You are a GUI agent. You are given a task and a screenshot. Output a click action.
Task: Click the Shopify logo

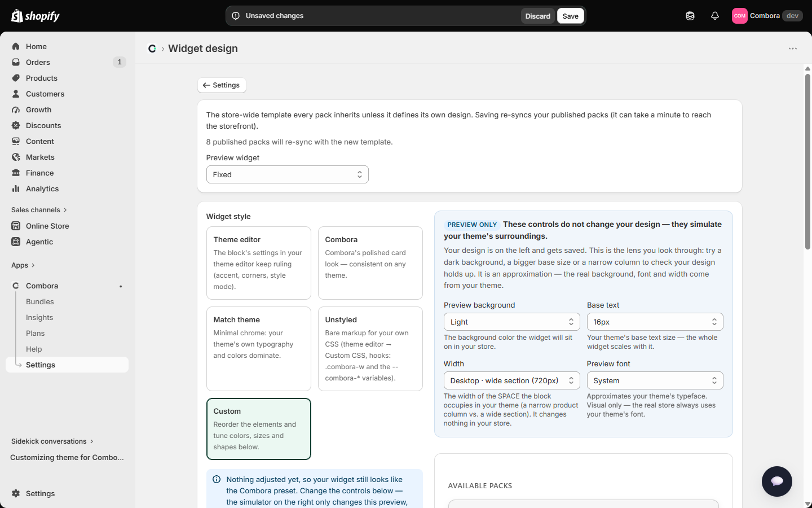pos(36,16)
